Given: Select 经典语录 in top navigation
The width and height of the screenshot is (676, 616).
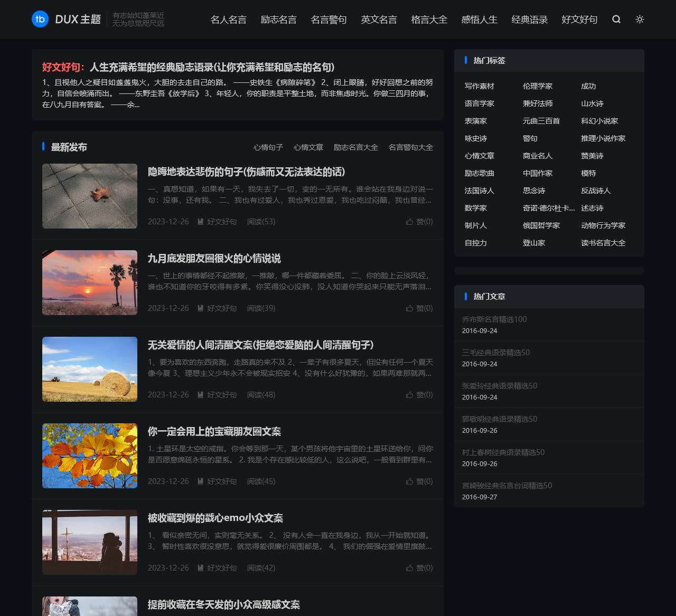Looking at the screenshot, I should (529, 20).
